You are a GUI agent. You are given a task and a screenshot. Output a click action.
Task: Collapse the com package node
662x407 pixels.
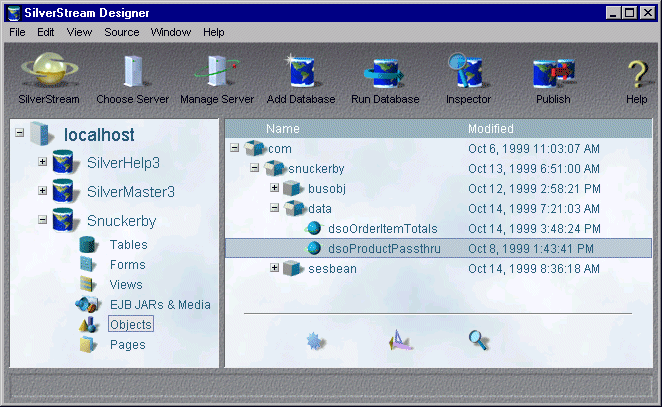[x=234, y=147]
